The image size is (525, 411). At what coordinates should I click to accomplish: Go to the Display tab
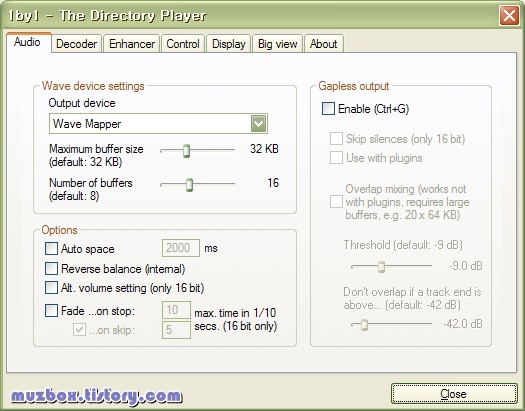[229, 44]
